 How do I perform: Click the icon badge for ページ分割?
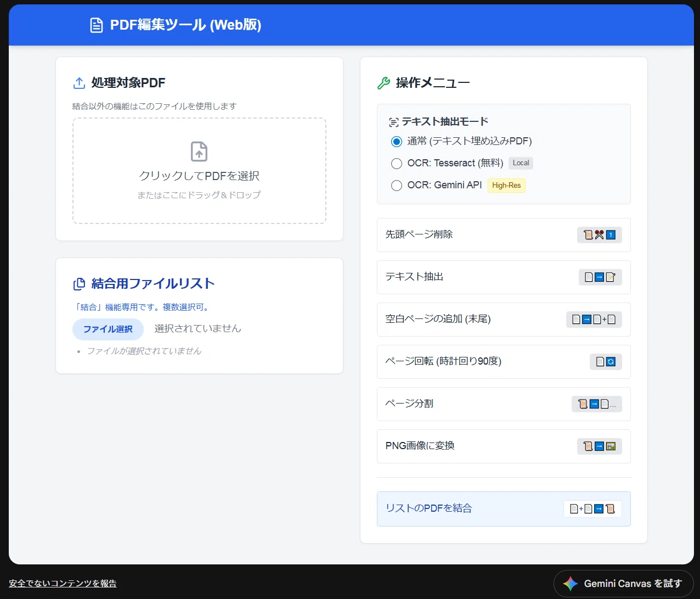[597, 404]
